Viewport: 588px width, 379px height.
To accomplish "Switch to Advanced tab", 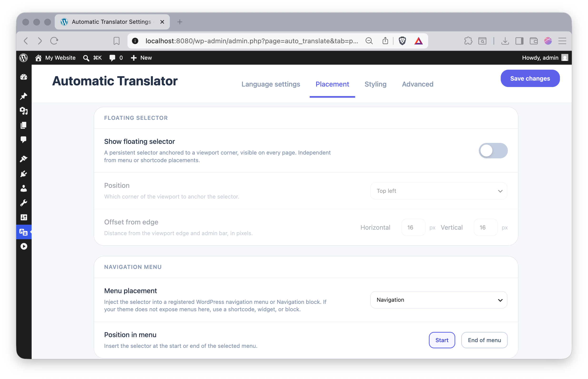I will click(417, 84).
